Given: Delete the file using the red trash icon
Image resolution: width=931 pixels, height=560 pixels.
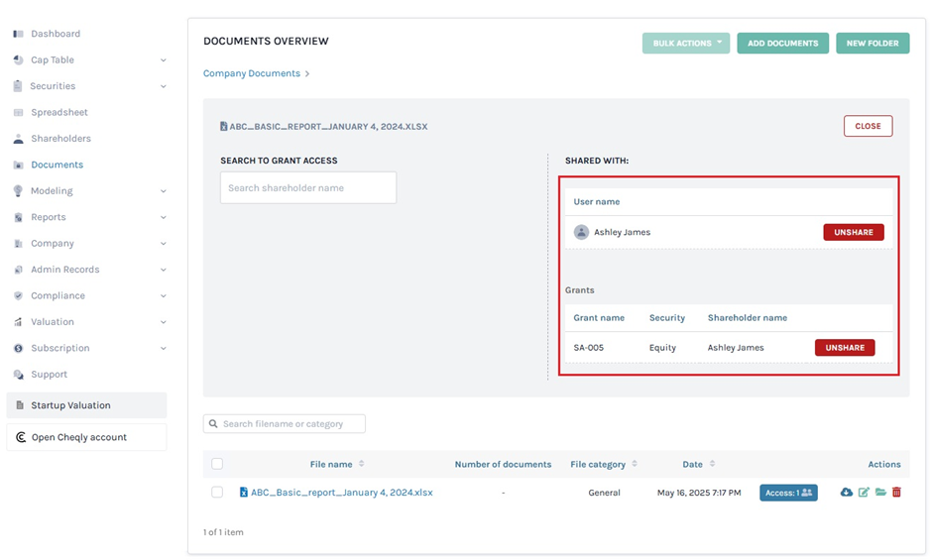Looking at the screenshot, I should (896, 493).
